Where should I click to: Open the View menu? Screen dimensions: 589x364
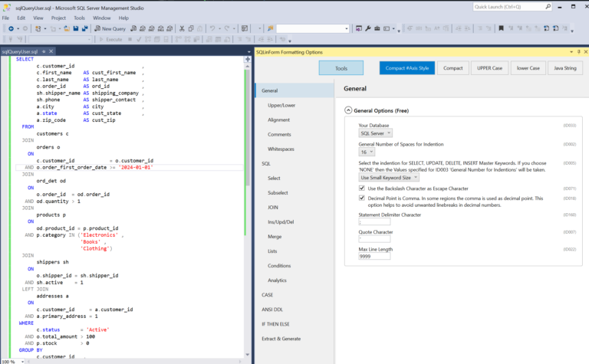38,18
